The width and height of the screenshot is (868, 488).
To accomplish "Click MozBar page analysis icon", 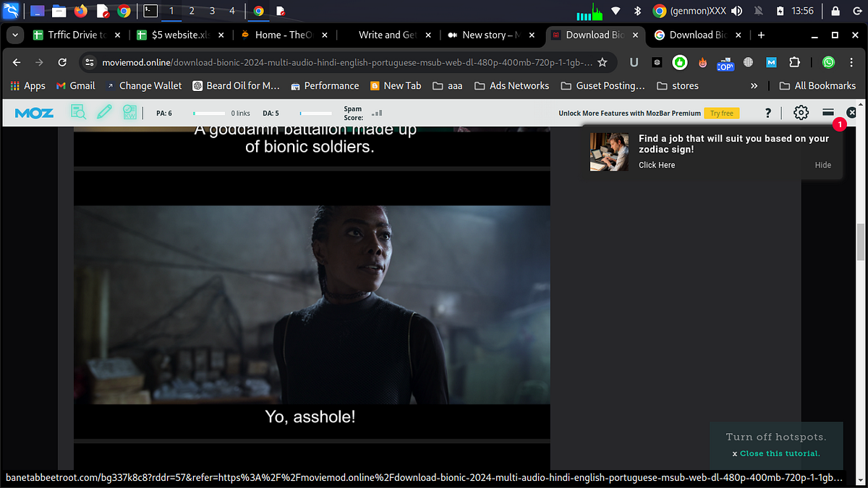I will [x=78, y=113].
